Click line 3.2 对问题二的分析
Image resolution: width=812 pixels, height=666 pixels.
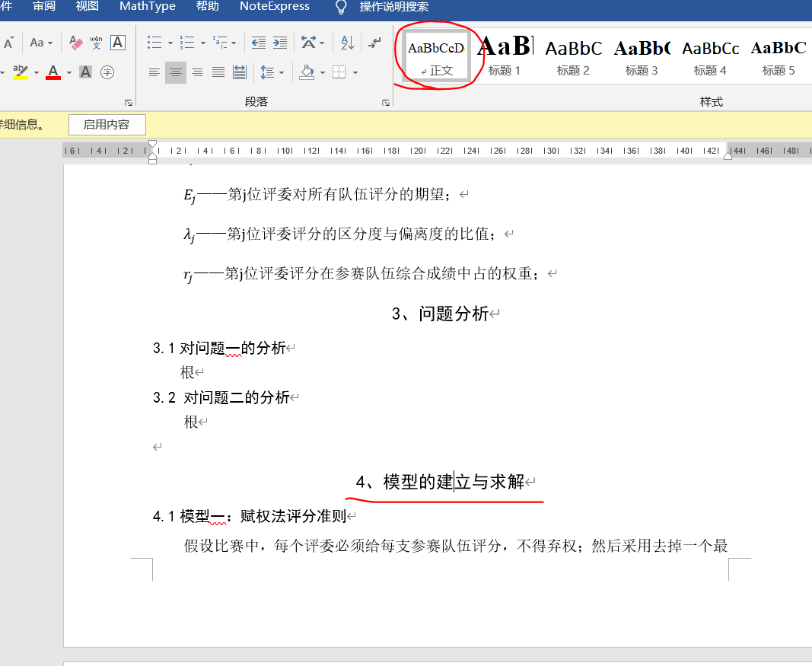(221, 398)
